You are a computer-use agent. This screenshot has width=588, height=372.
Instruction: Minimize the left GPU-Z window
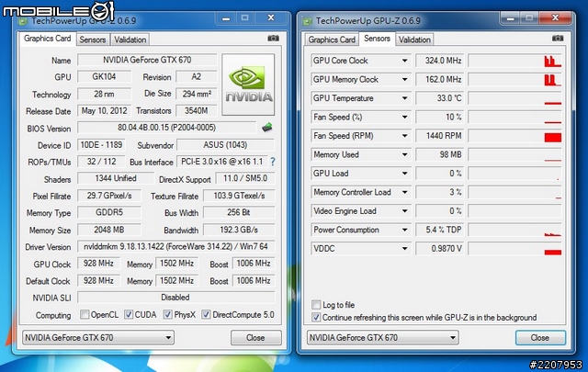click(x=226, y=18)
